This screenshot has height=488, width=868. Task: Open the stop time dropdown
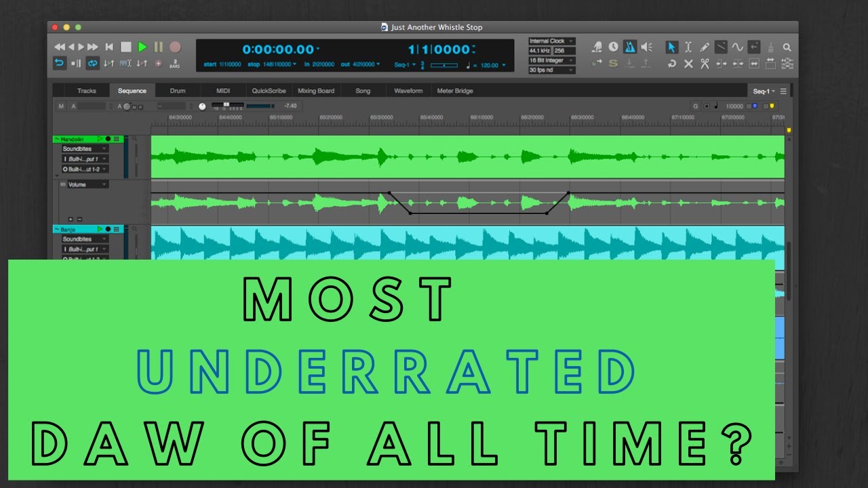(x=294, y=64)
